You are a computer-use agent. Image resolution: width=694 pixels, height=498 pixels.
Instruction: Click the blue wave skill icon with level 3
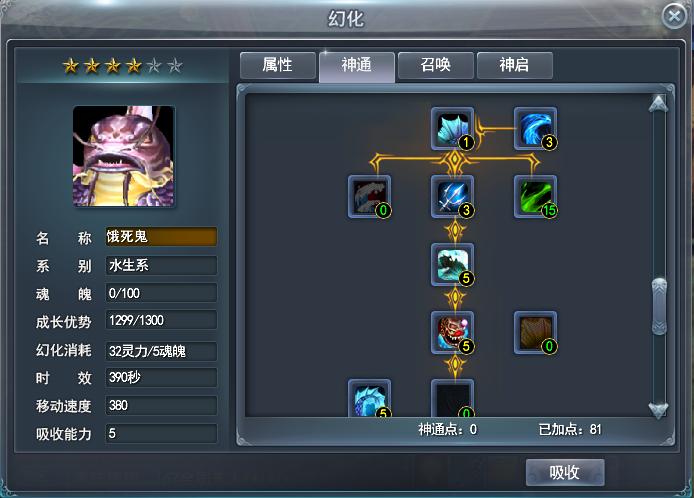pyautogui.click(x=535, y=128)
